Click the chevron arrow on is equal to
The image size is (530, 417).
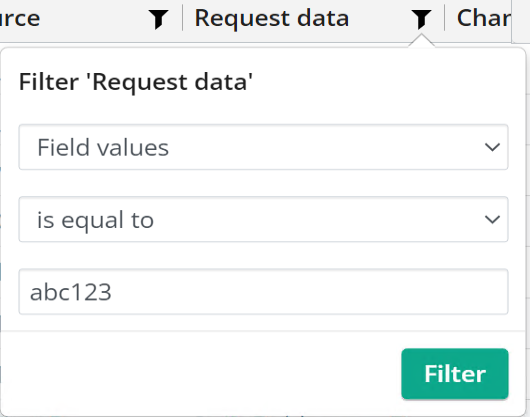coord(492,220)
